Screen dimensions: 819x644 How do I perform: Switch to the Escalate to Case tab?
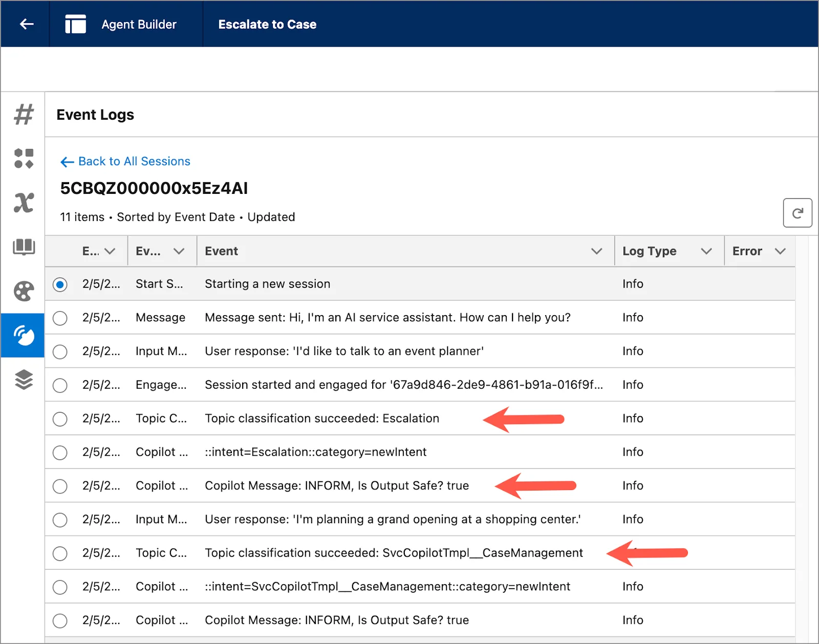click(x=267, y=24)
